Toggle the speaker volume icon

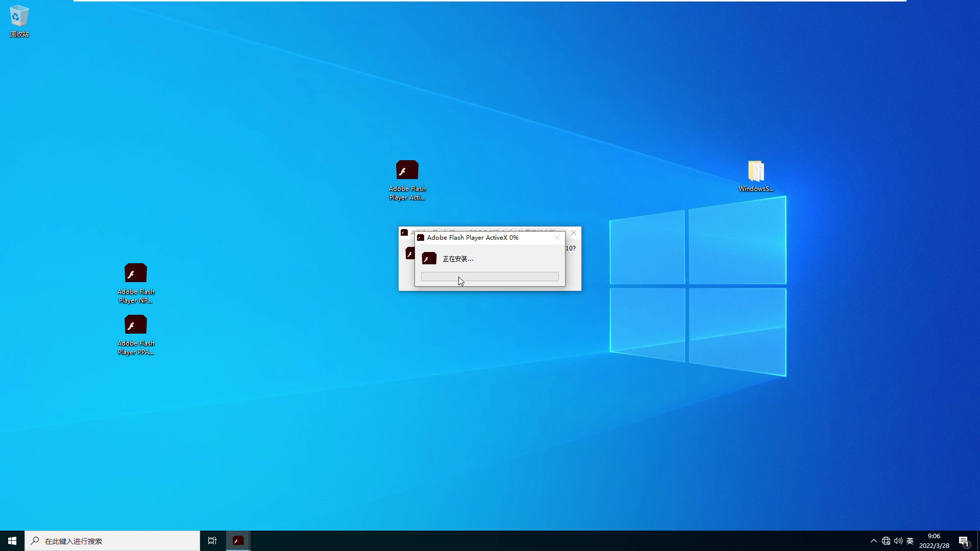[x=898, y=540]
